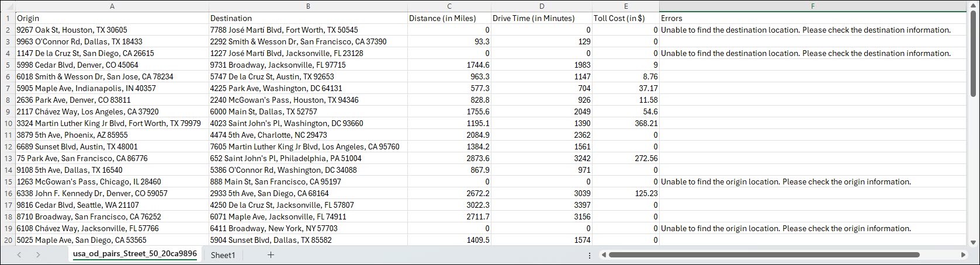Select row 10 header

click(7, 123)
